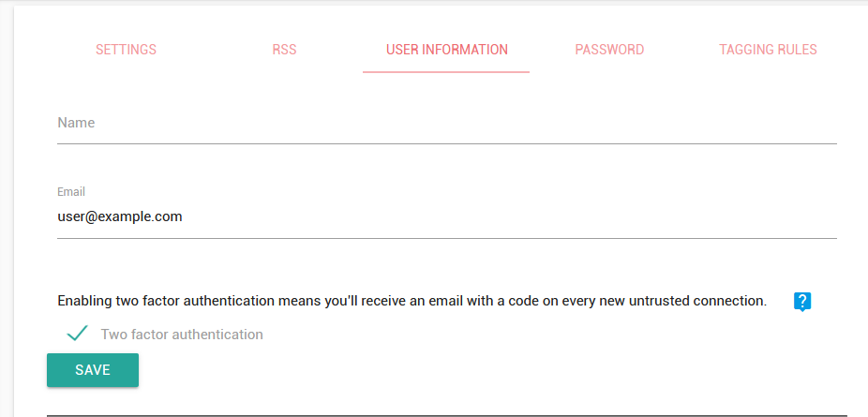Toggle the two factor authentication checkmark
Image resolution: width=868 pixels, height=417 pixels.
[x=77, y=334]
